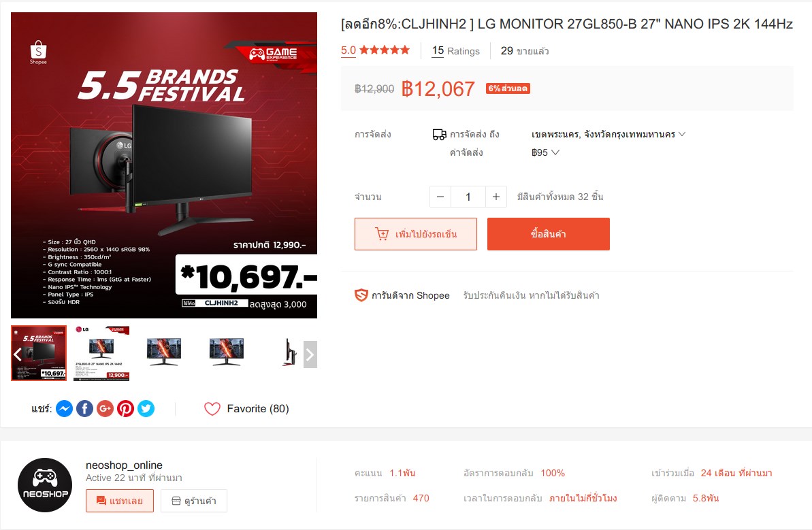Pin product on Pinterest
The image size is (812, 530).
pyautogui.click(x=125, y=409)
